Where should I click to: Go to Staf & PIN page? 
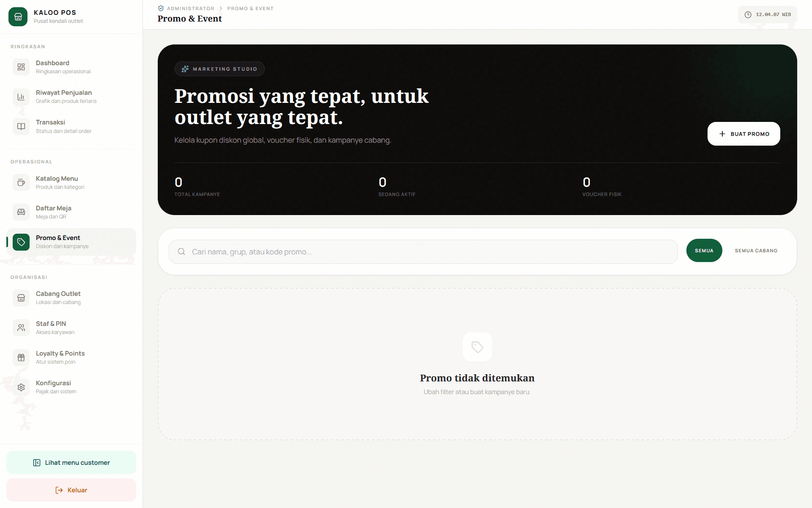[x=71, y=328]
